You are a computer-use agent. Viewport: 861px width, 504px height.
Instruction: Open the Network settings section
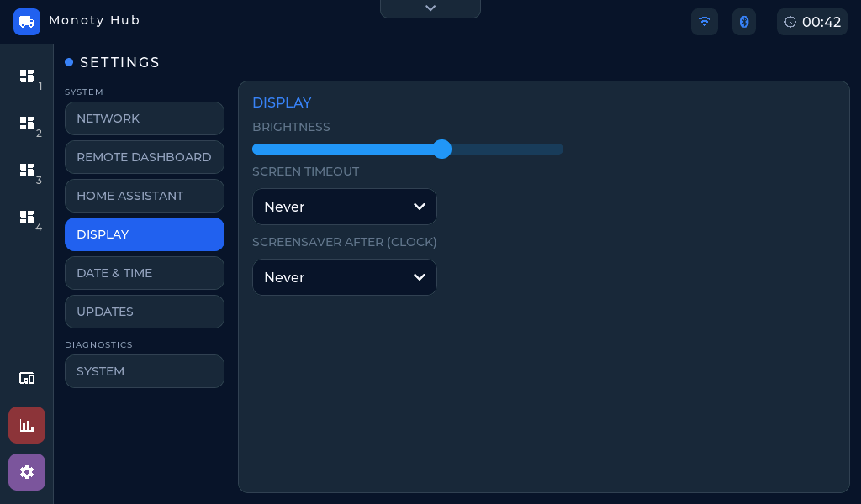145,118
